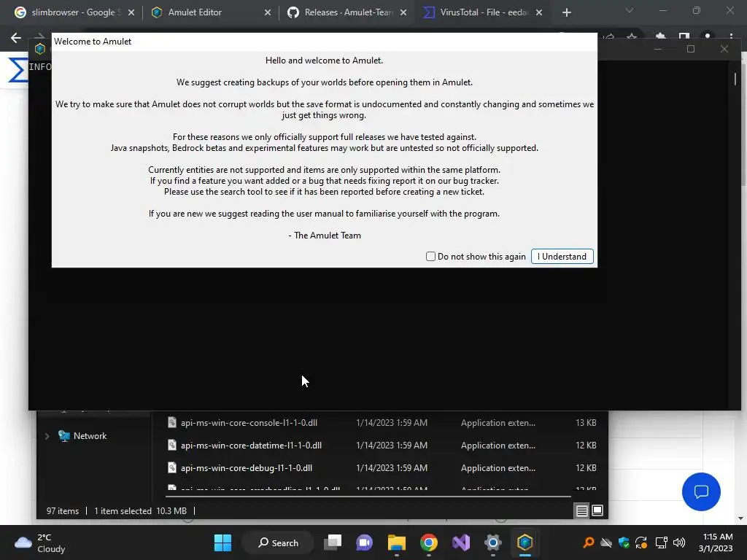Open the Chat app on taskbar

[365, 542]
